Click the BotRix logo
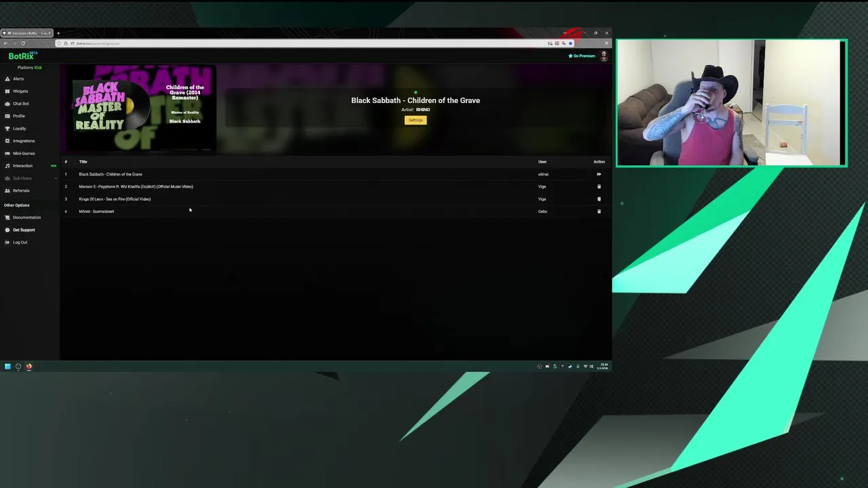Screen dimensions: 868x488 pyautogui.click(x=22, y=56)
